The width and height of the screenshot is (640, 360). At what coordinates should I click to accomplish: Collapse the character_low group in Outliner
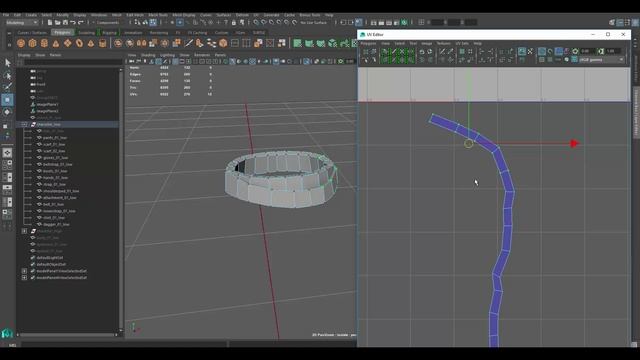click(24, 124)
